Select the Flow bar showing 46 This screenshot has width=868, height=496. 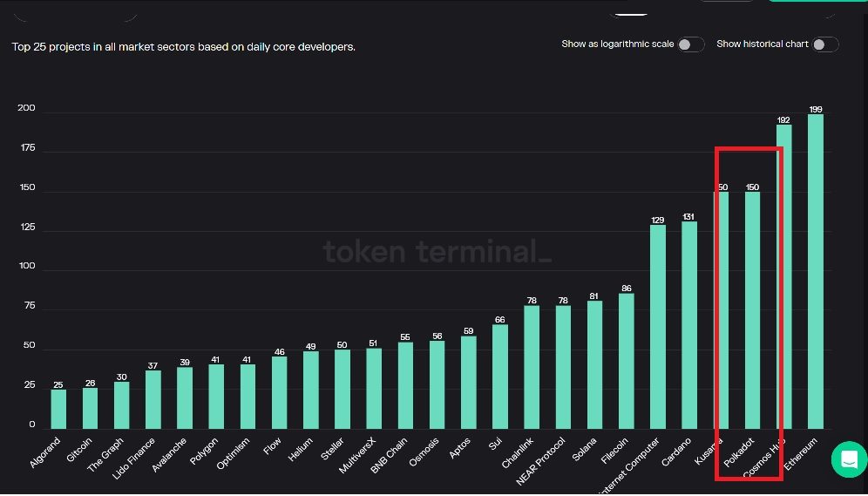click(279, 392)
